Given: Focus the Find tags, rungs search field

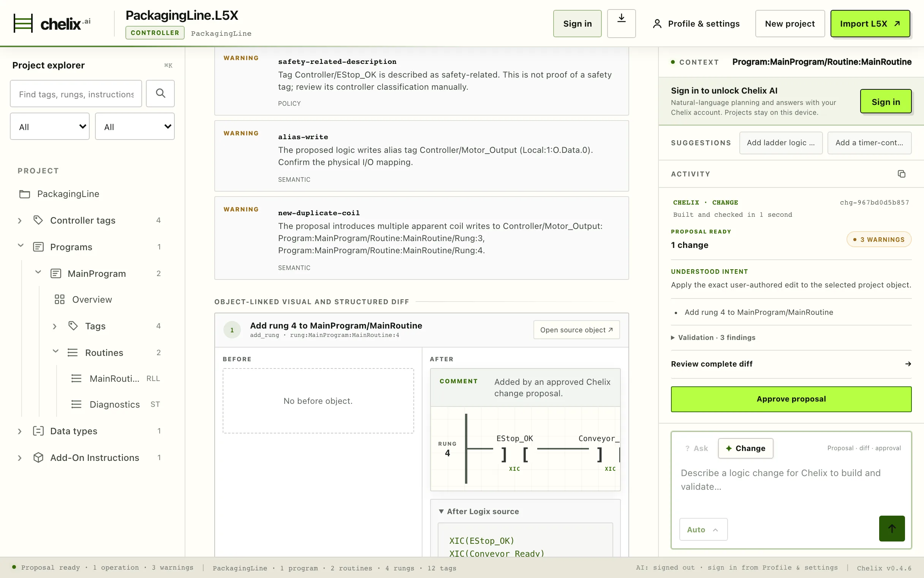Looking at the screenshot, I should [76, 94].
